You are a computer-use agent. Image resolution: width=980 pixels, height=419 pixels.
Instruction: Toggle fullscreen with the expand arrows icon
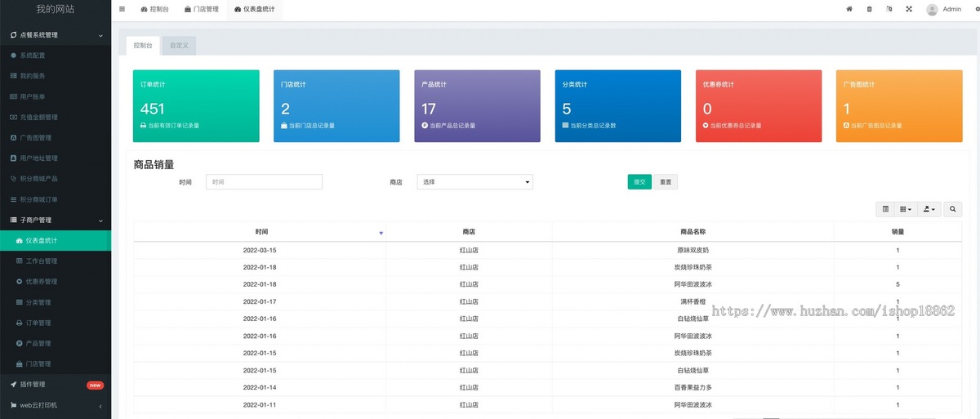pos(909,9)
